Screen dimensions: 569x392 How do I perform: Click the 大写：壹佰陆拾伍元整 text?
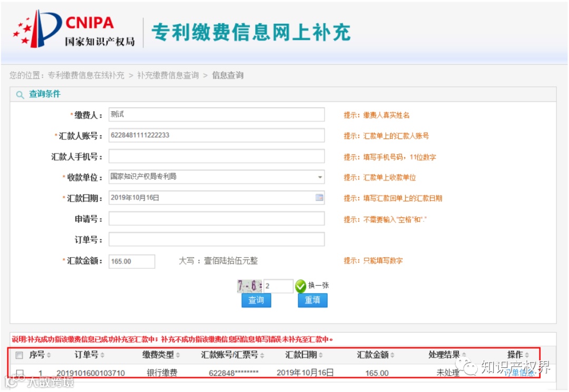point(218,261)
